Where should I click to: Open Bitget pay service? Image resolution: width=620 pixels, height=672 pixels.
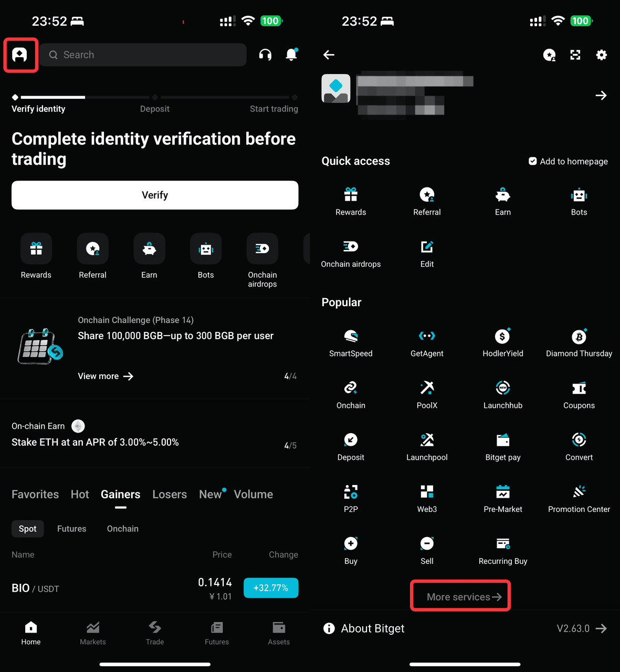(x=503, y=446)
